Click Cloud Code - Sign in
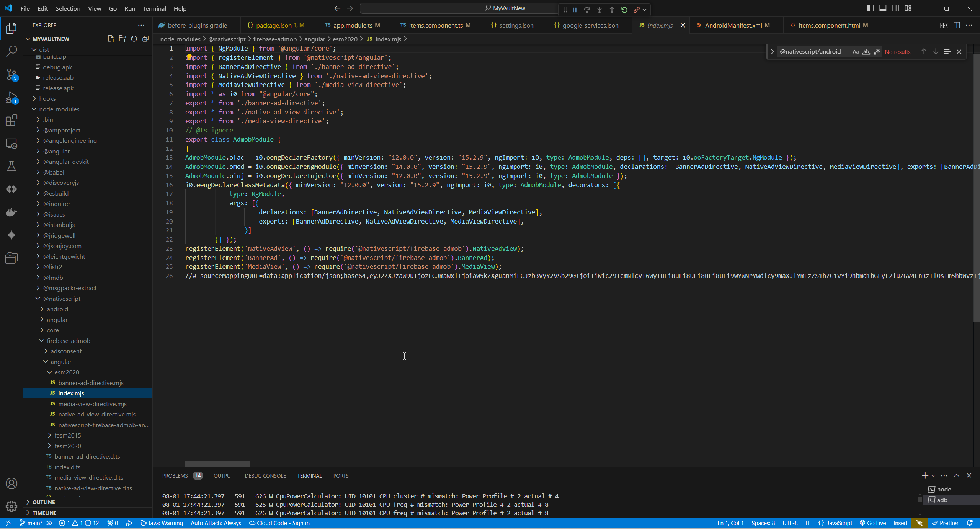Image resolution: width=980 pixels, height=529 pixels. (279, 523)
